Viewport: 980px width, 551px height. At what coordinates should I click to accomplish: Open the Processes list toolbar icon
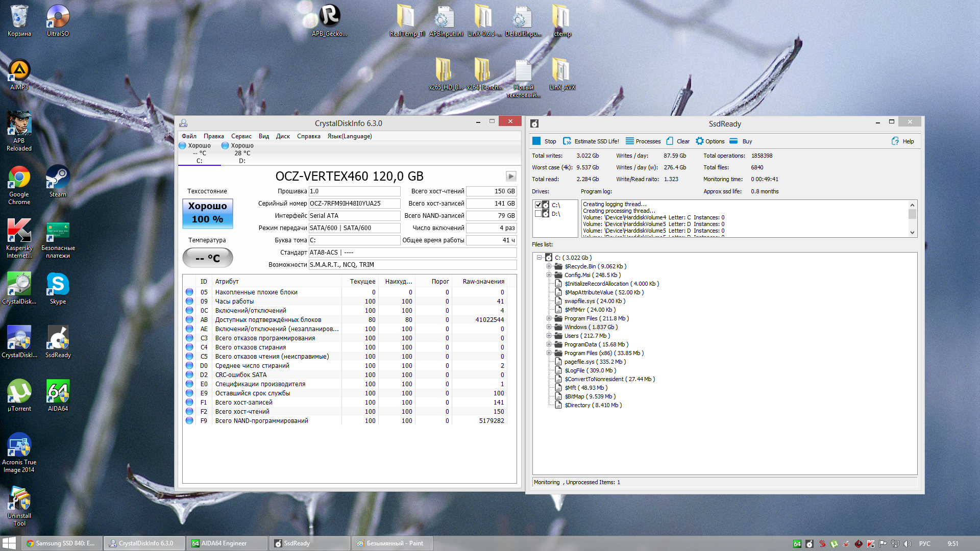coord(630,141)
